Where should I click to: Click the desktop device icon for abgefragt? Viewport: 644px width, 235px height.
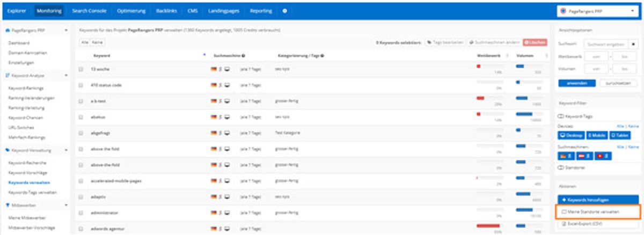click(x=227, y=133)
